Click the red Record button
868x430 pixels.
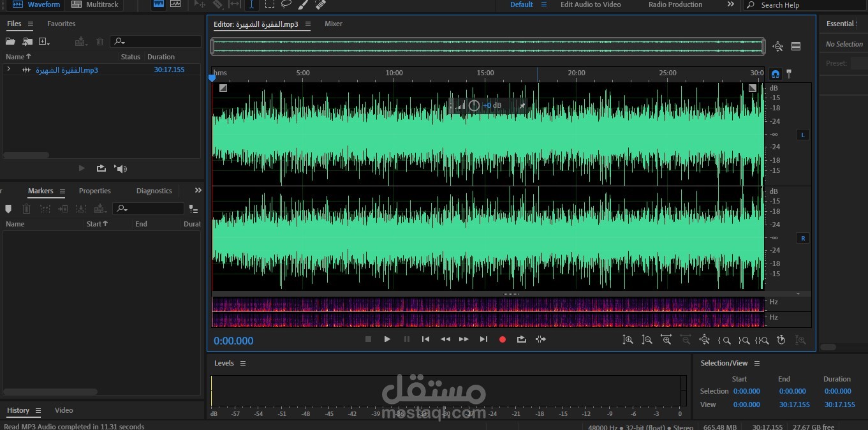tap(503, 339)
